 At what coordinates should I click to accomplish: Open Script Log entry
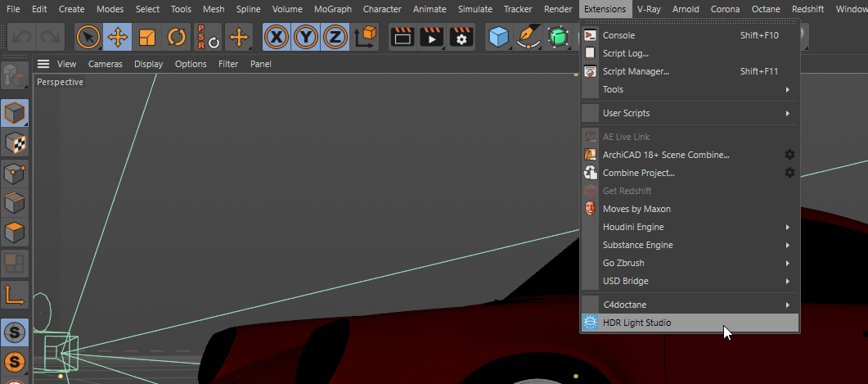[x=690, y=53]
